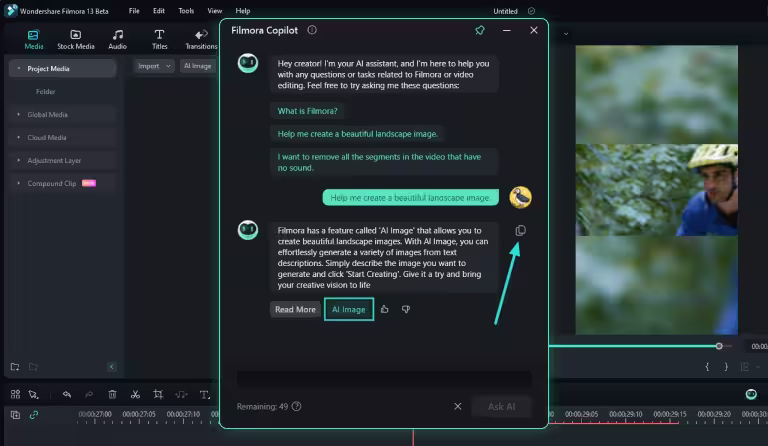
Task: Open the Edit menu
Action: (x=159, y=11)
